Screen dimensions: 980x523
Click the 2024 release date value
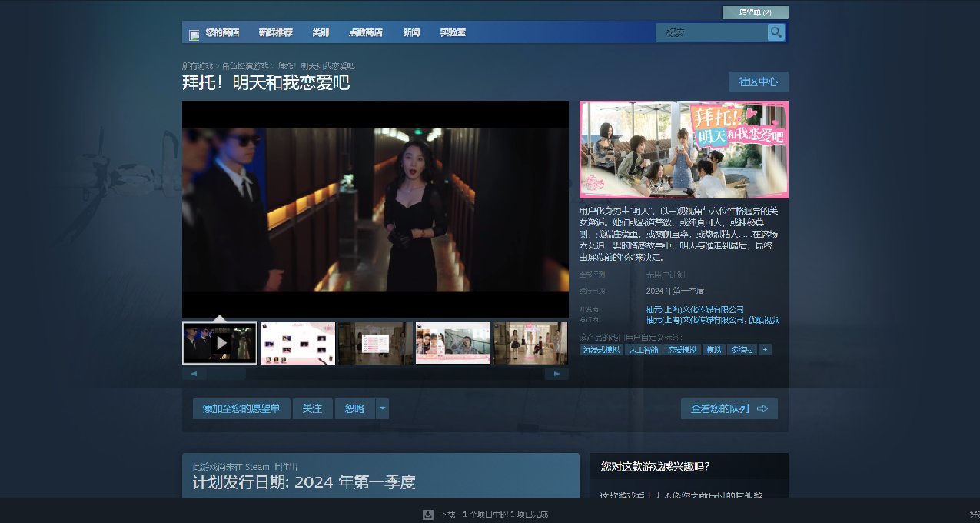click(675, 291)
